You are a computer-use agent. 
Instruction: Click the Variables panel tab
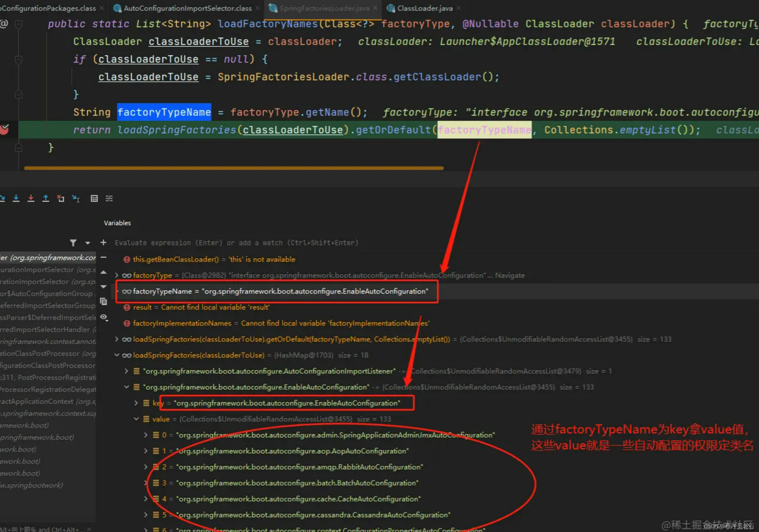tap(117, 223)
